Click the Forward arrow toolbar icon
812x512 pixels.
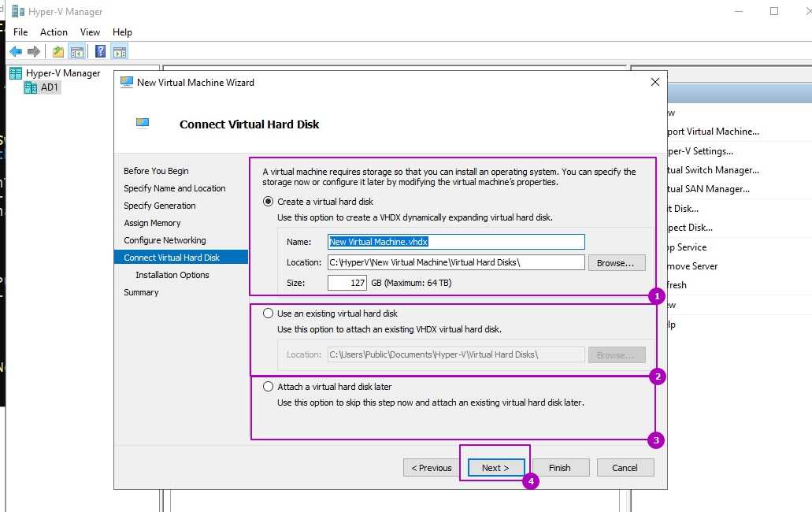click(x=34, y=51)
